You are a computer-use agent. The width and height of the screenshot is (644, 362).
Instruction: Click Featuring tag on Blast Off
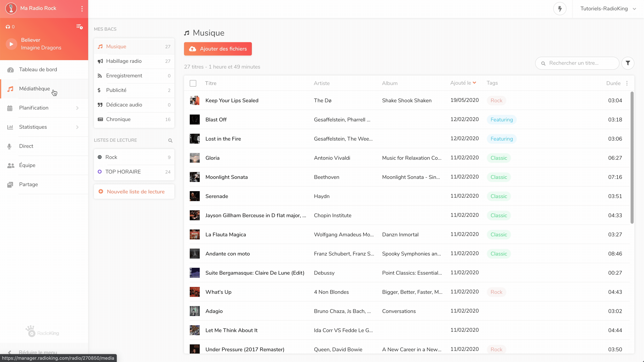coord(502,120)
